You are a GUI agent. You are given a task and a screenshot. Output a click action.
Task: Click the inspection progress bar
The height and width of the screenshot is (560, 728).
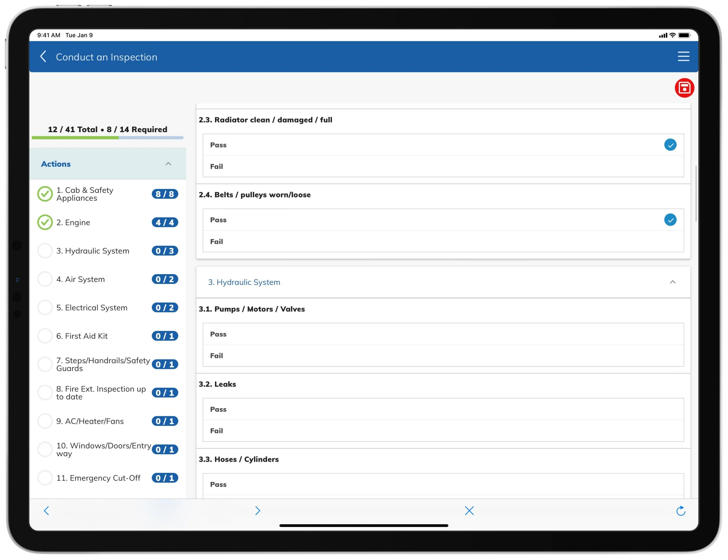tap(107, 138)
